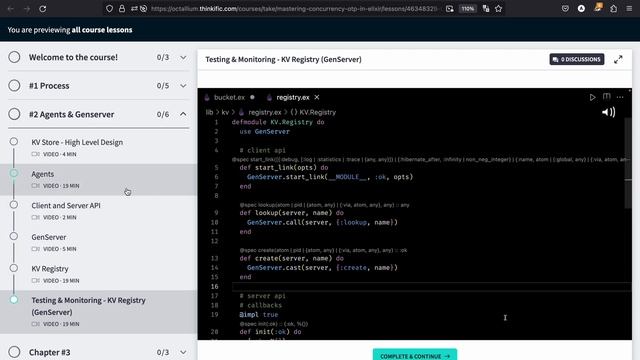
Task: Click the 110% zoom level indicator
Action: click(x=468, y=9)
